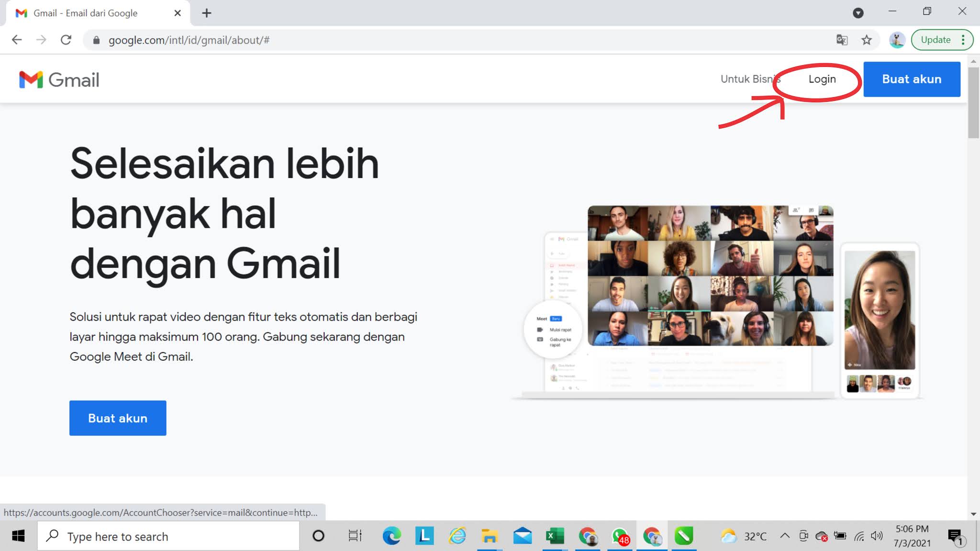
Task: Open the Chrome Update menu
Action: 941,40
